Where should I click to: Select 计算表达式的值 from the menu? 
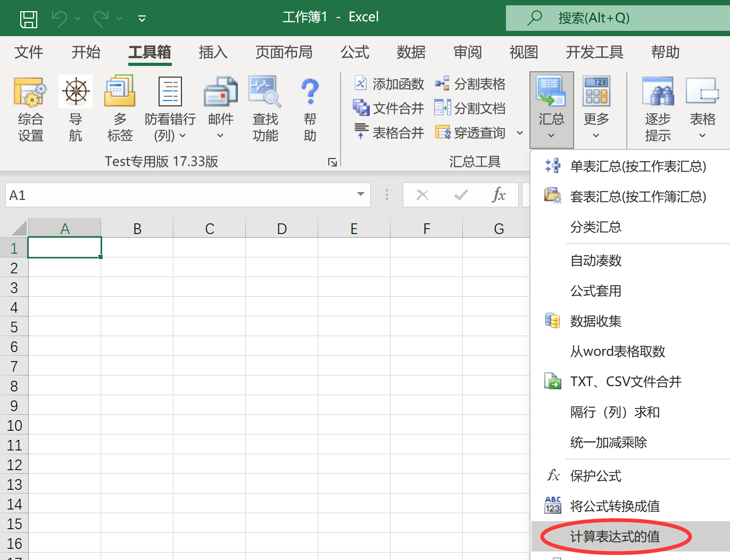point(615,537)
